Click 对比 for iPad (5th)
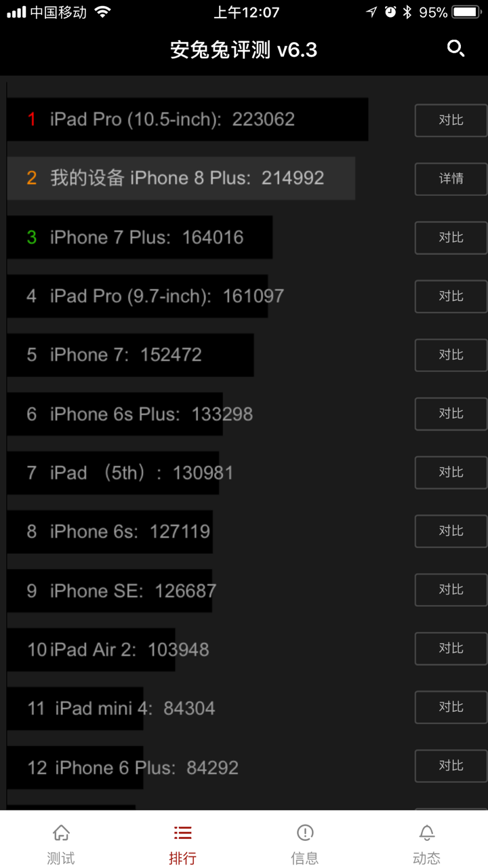Viewport: 488px width, 868px height. 451,473
